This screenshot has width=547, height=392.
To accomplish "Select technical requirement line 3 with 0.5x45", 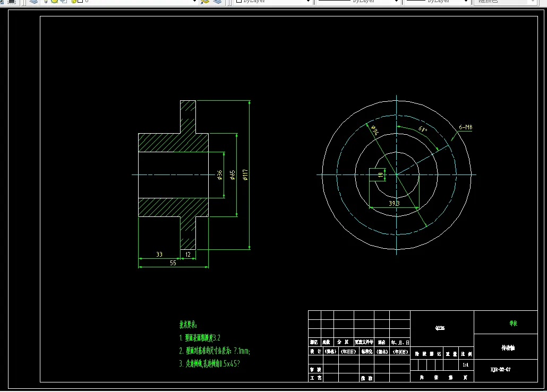I will (209, 363).
